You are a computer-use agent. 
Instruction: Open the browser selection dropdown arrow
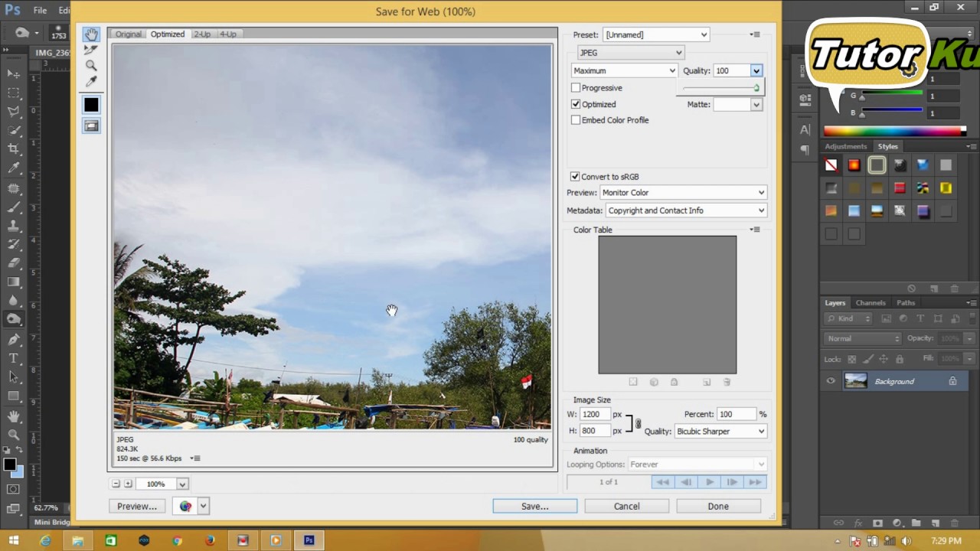203,506
